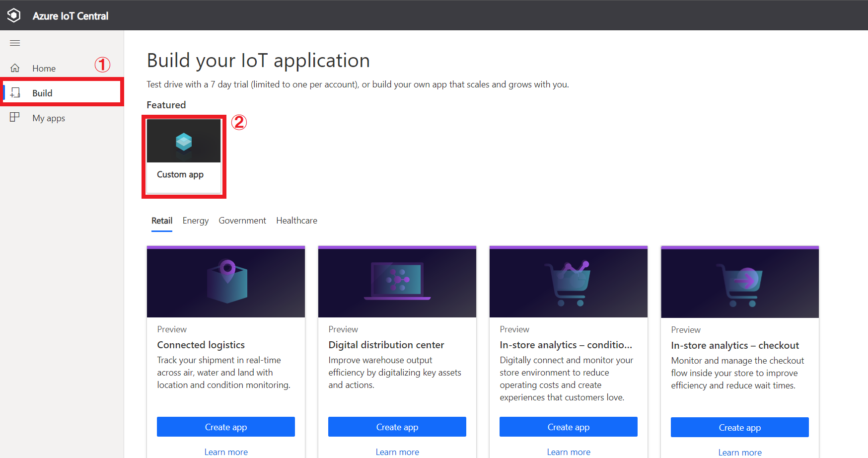
Task: Create app for Connected logistics
Action: [x=226, y=427]
